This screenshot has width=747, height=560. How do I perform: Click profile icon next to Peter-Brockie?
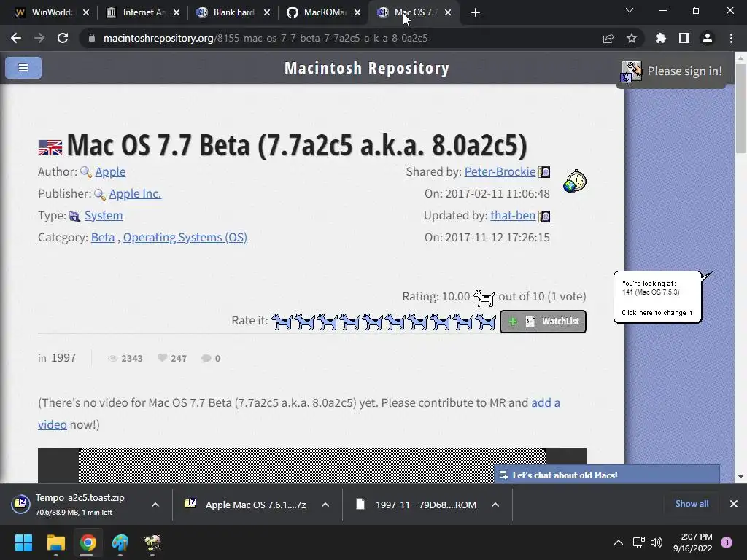[544, 172]
